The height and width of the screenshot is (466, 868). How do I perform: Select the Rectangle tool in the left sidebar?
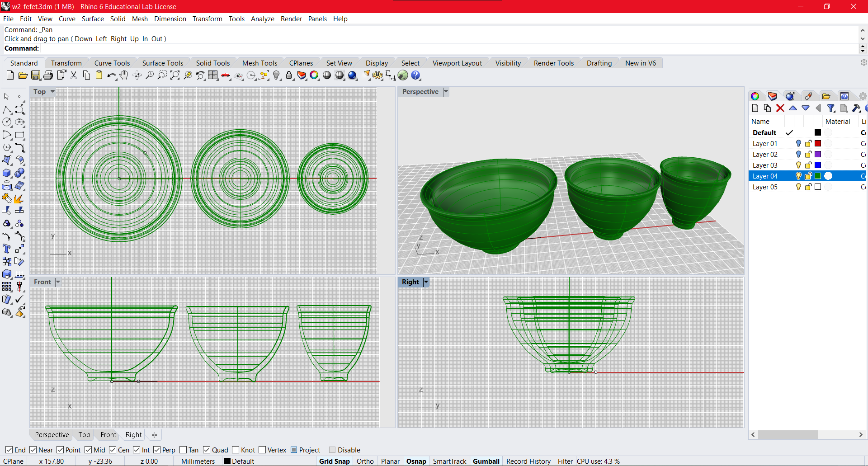coord(19,135)
